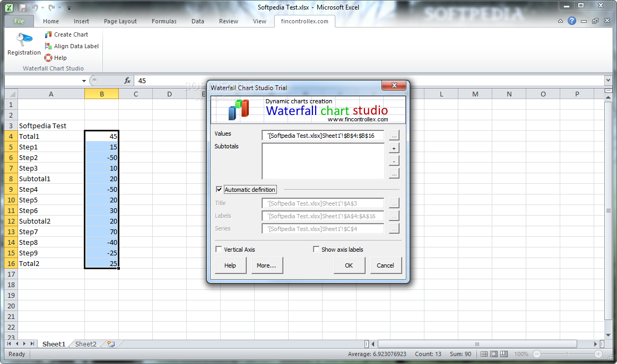The height and width of the screenshot is (364, 617).
Task: Click the Redo arrow icon
Action: (51, 7)
